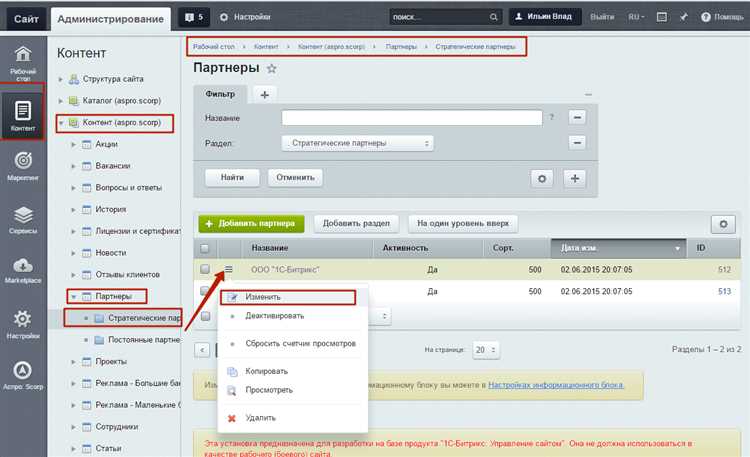Open filter settings gear icon
Viewport: 750px width, 457px height.
tap(541, 178)
